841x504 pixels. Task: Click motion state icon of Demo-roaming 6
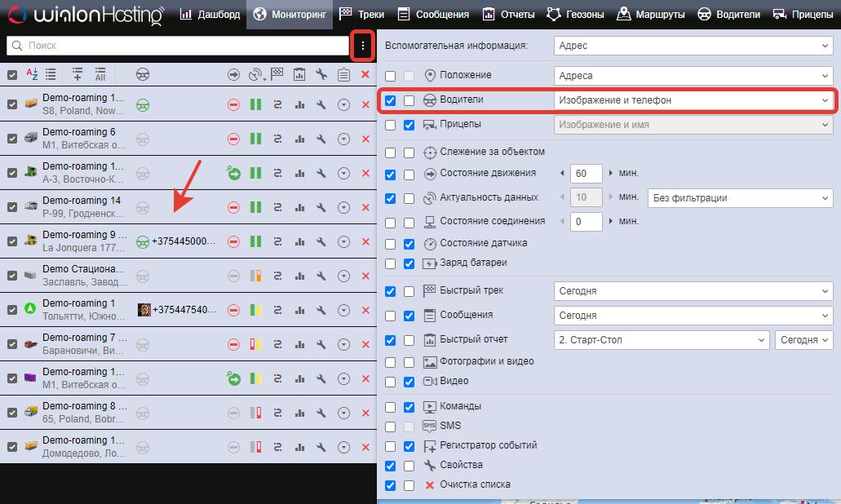coord(233,139)
